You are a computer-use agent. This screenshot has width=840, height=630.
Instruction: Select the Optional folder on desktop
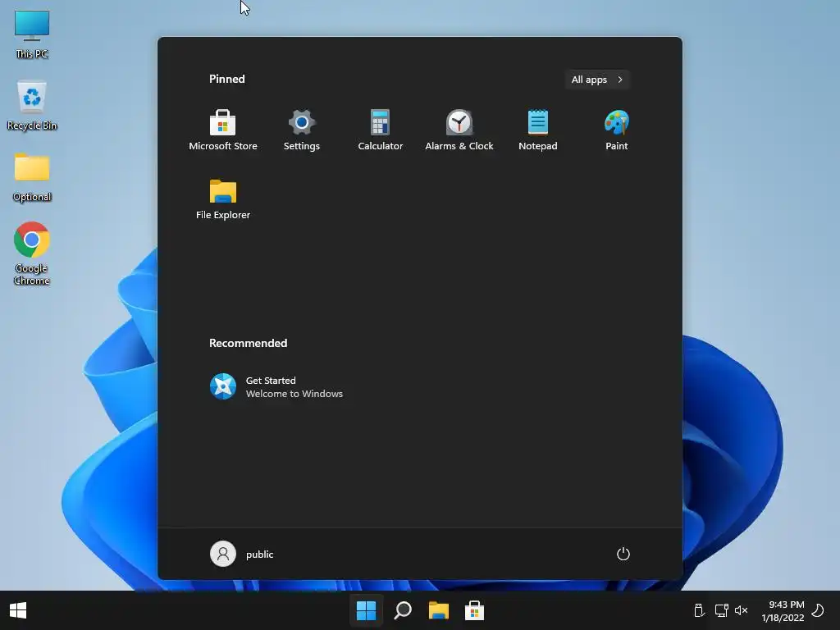click(32, 177)
